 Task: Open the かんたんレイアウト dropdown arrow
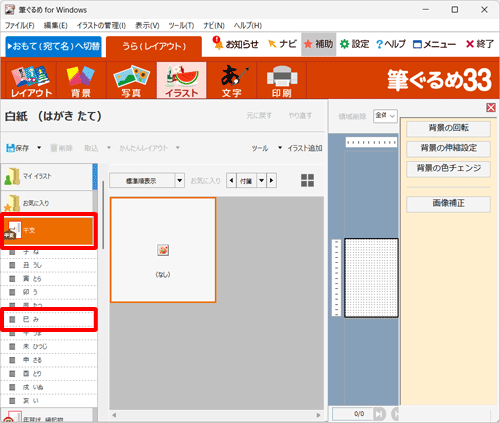pyautogui.click(x=178, y=148)
